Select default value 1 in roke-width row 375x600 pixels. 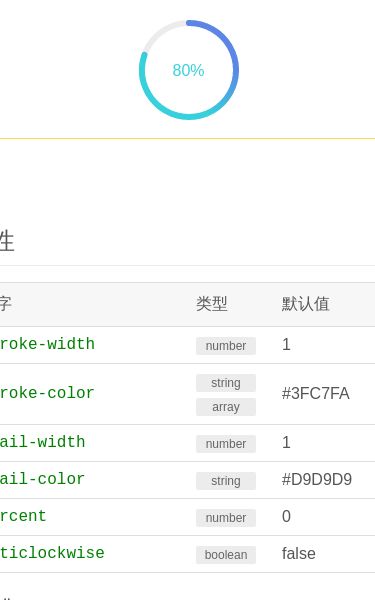click(x=286, y=345)
